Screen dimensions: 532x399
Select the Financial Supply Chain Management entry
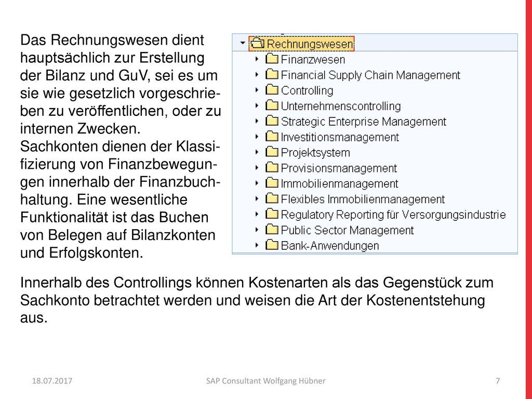click(370, 75)
